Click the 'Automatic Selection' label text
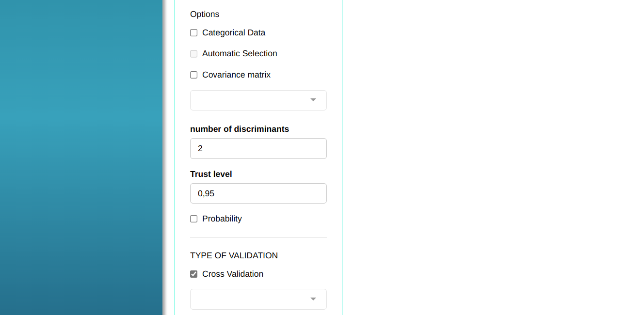This screenshot has width=644, height=315. coord(240,54)
